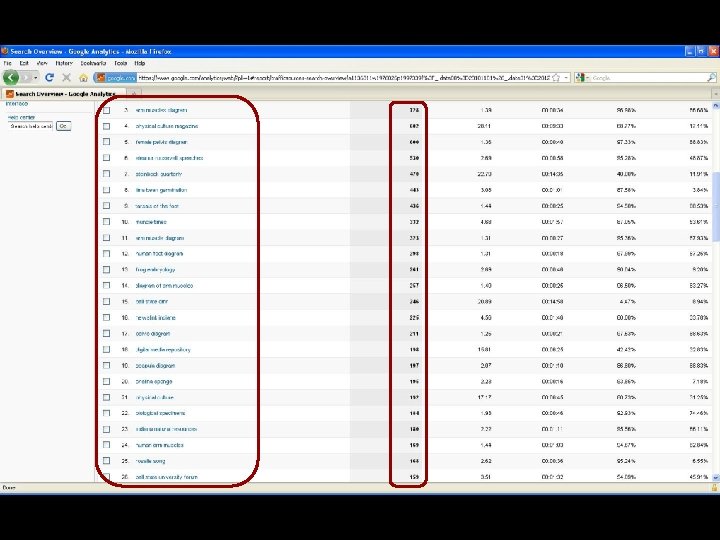Stop loading with the X toolbar icon
Image resolution: width=720 pixels, height=540 pixels.
coord(67,78)
